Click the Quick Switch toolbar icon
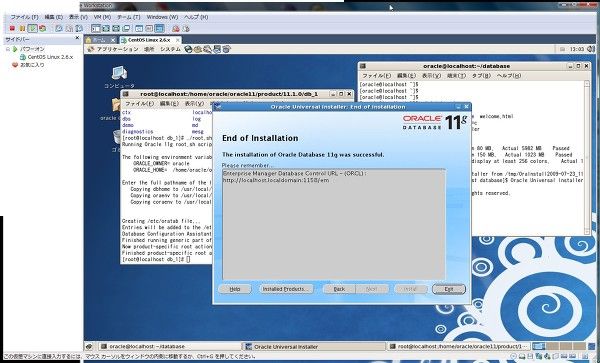This screenshot has width=600, height=363. pos(106,28)
